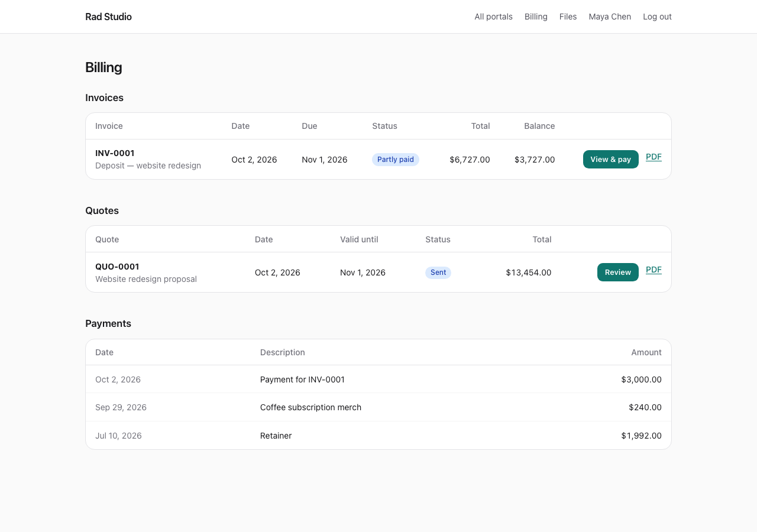Open the Maya Chen account link

[610, 17]
